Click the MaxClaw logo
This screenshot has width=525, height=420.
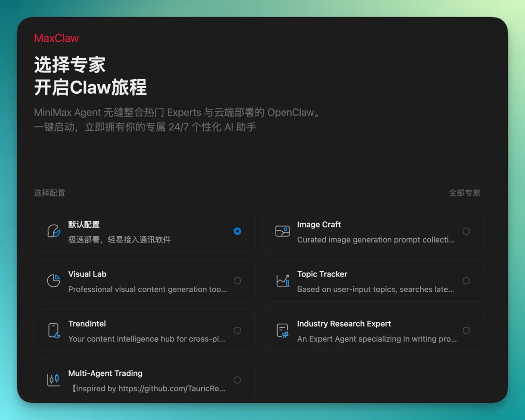coord(56,38)
